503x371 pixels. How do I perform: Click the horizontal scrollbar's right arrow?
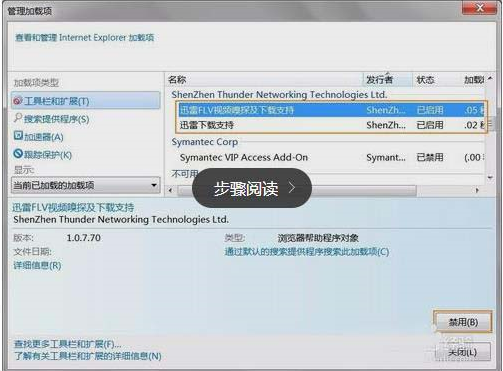coord(477,190)
